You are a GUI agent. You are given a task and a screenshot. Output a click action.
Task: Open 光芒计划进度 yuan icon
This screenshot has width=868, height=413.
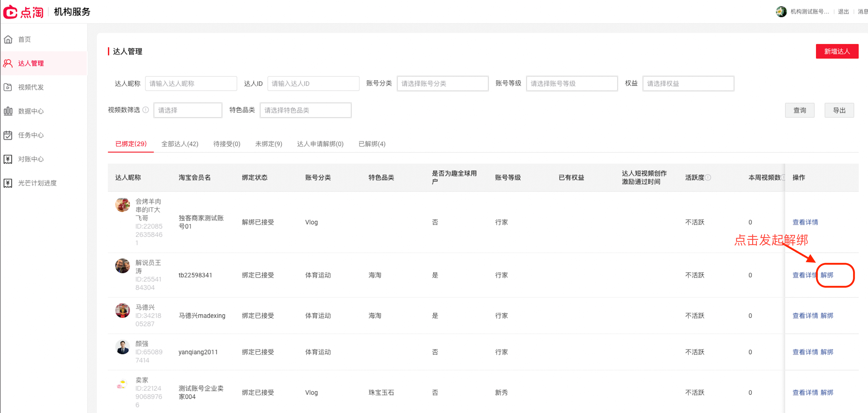(8, 184)
